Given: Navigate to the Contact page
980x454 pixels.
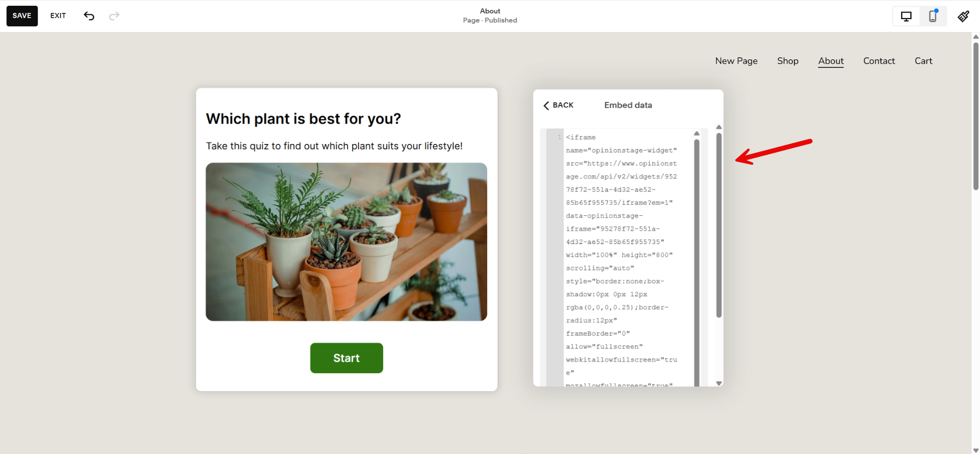Looking at the screenshot, I should pos(879,61).
